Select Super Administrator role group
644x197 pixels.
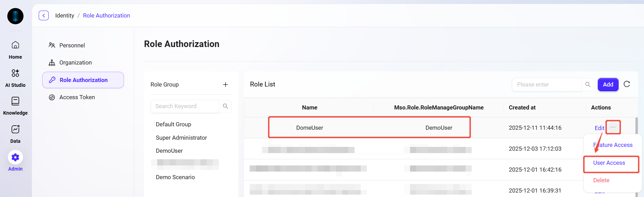(x=181, y=138)
